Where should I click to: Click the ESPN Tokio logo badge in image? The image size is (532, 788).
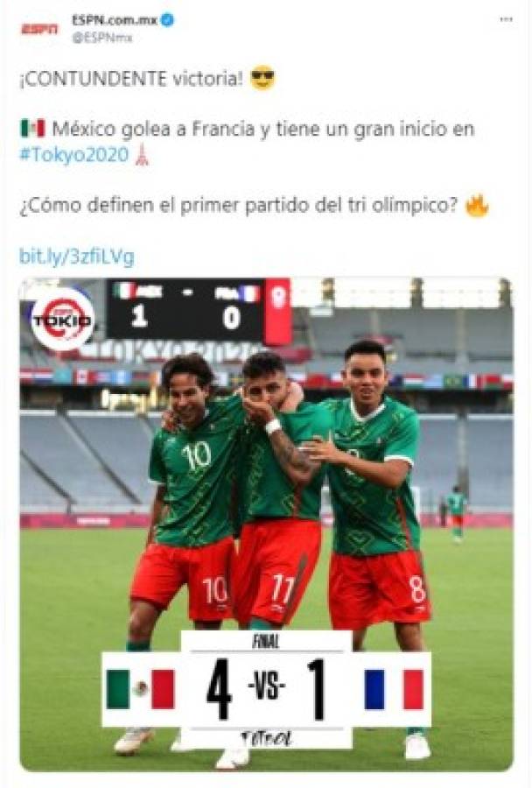[x=62, y=319]
